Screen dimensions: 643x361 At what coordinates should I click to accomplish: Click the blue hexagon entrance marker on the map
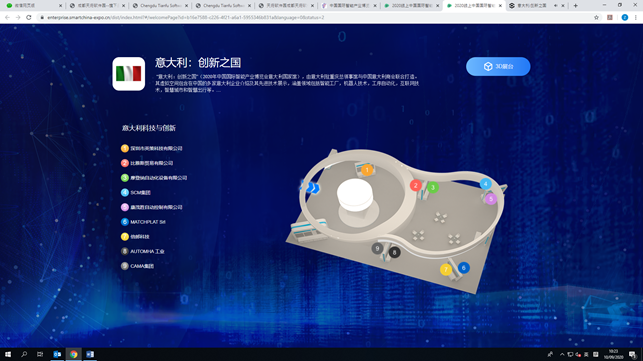pyautogui.click(x=312, y=188)
